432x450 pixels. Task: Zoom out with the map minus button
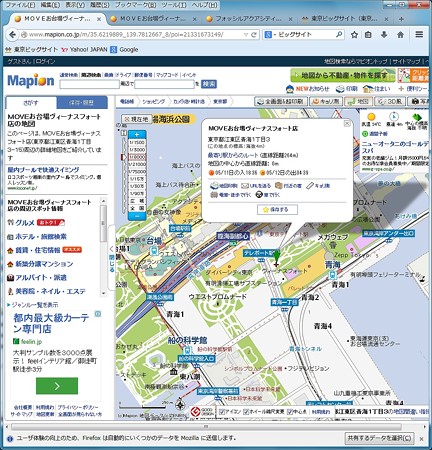point(137,216)
